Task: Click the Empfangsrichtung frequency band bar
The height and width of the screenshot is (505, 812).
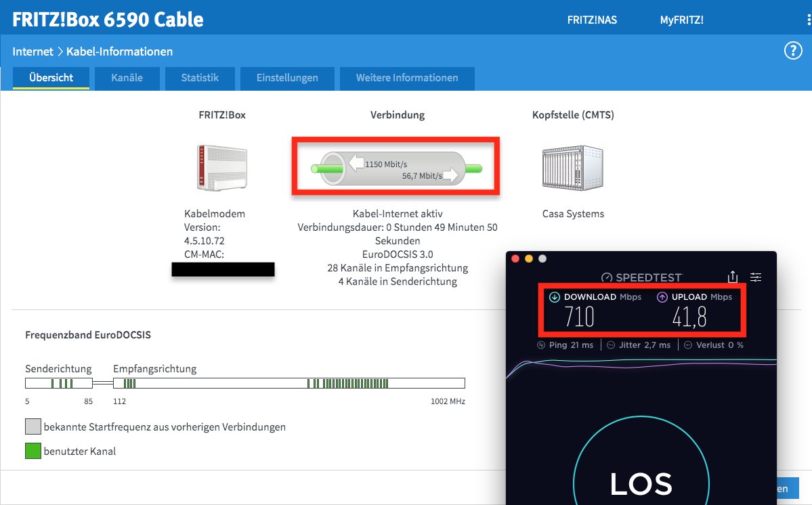Action: pyautogui.click(x=289, y=383)
